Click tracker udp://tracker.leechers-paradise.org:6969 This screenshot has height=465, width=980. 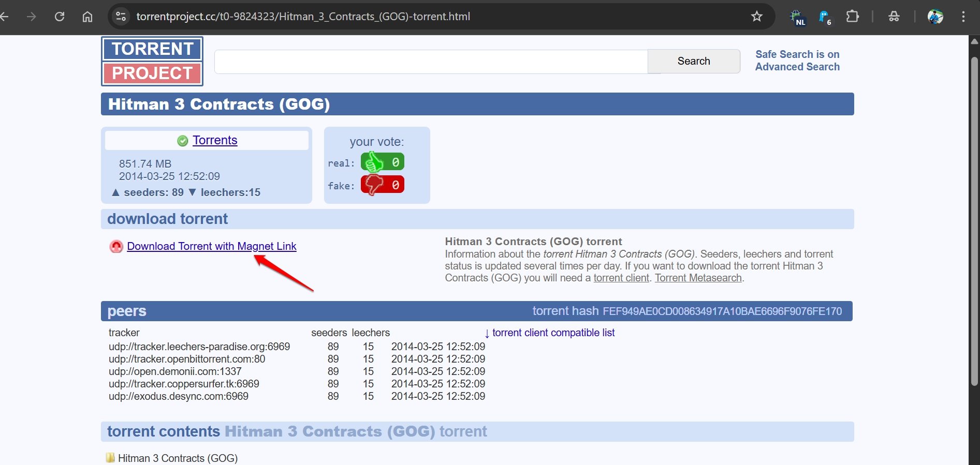point(199,347)
